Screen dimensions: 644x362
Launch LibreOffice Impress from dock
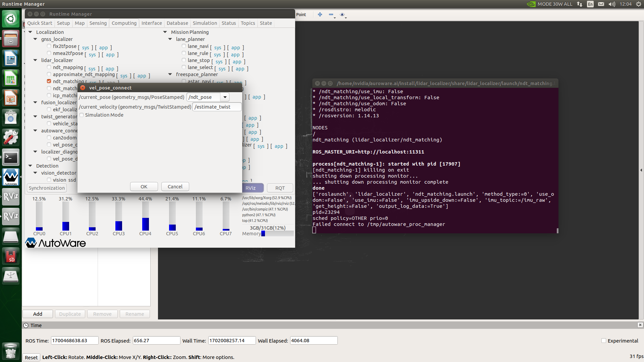[x=11, y=98]
